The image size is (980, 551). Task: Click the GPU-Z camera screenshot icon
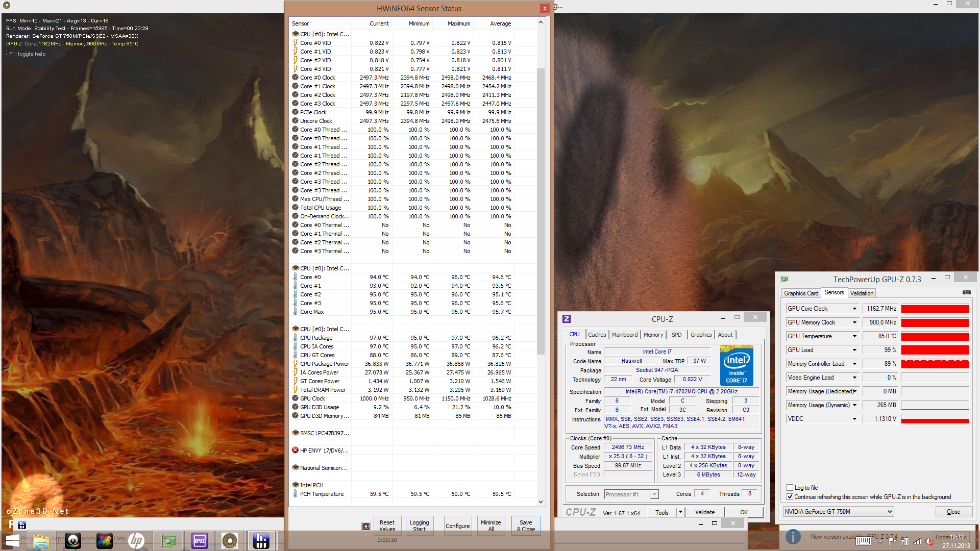967,292
